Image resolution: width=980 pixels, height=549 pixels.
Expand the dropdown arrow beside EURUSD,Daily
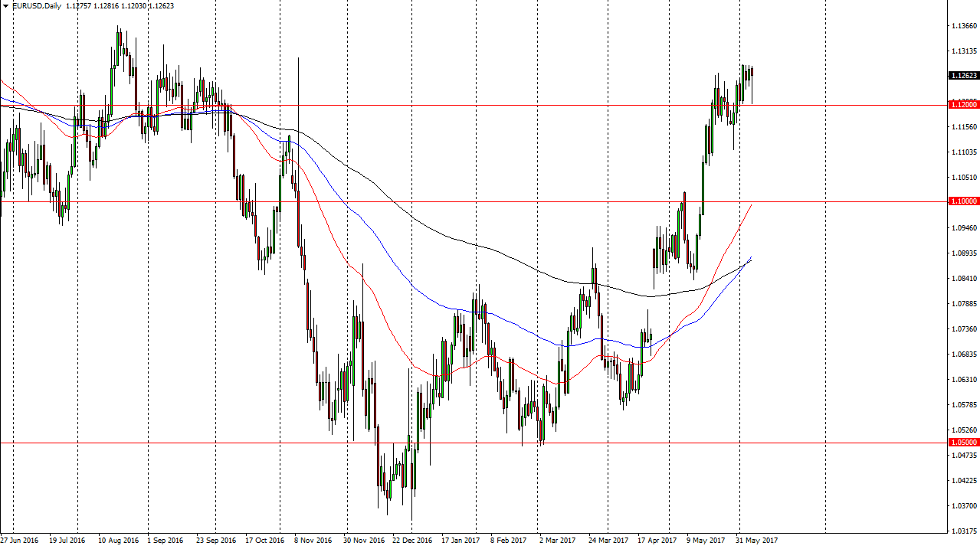click(x=5, y=5)
